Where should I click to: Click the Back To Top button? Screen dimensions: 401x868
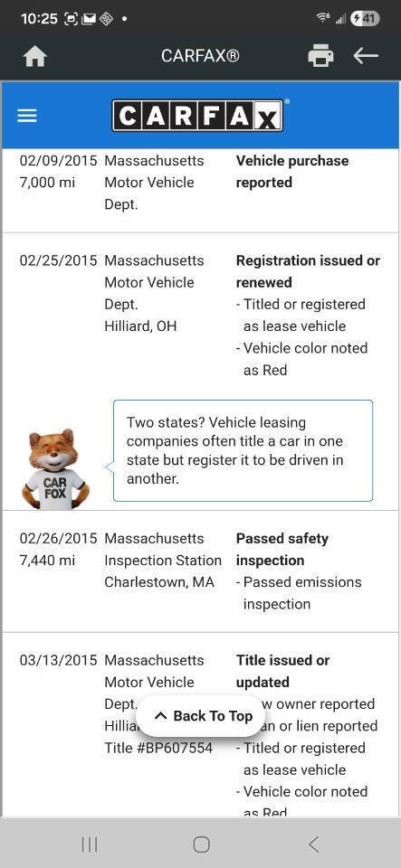tap(202, 716)
